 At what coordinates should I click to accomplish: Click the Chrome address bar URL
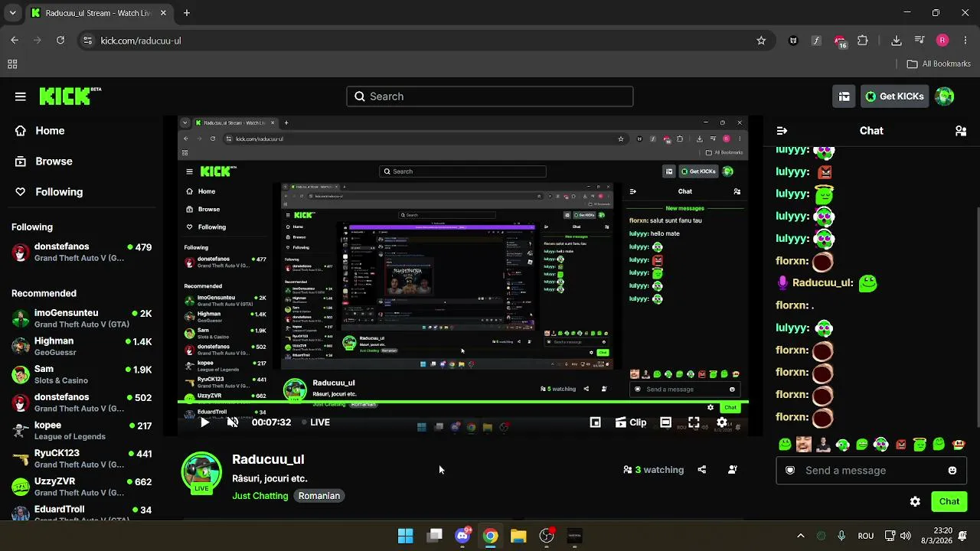[x=141, y=41]
